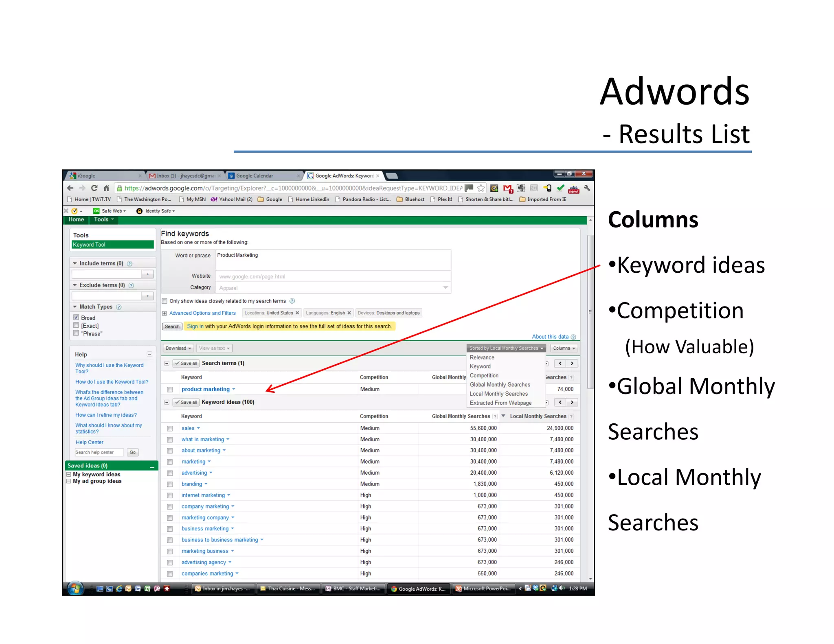Open the wrench settings menu icon

(x=587, y=188)
